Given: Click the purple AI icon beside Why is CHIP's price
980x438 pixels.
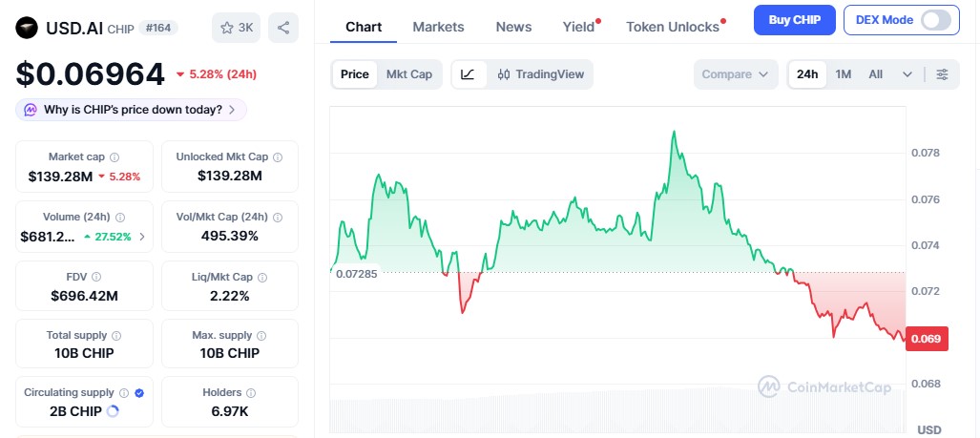Looking at the screenshot, I should [x=31, y=110].
